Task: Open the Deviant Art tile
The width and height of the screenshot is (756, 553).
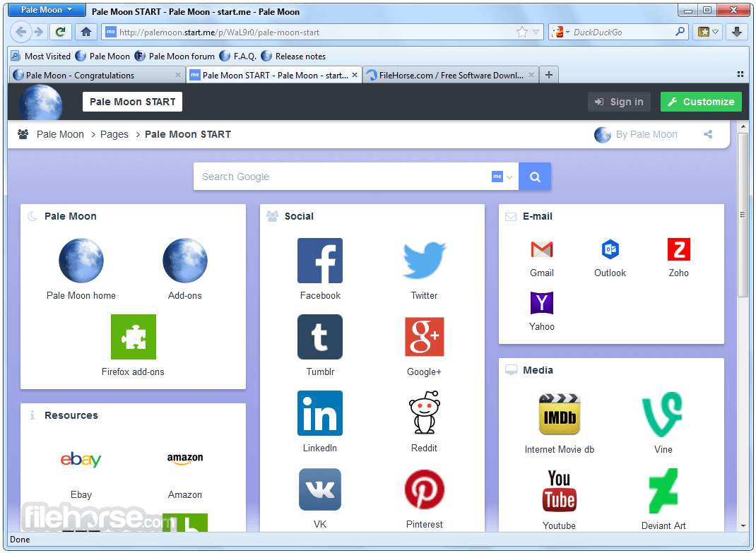Action: tap(663, 491)
